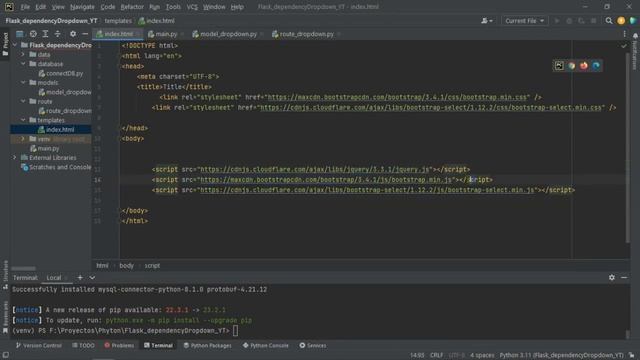Click the bootstrap-select.min.js script URL
This screenshot has width=640, height=360.
pyautogui.click(x=367, y=190)
